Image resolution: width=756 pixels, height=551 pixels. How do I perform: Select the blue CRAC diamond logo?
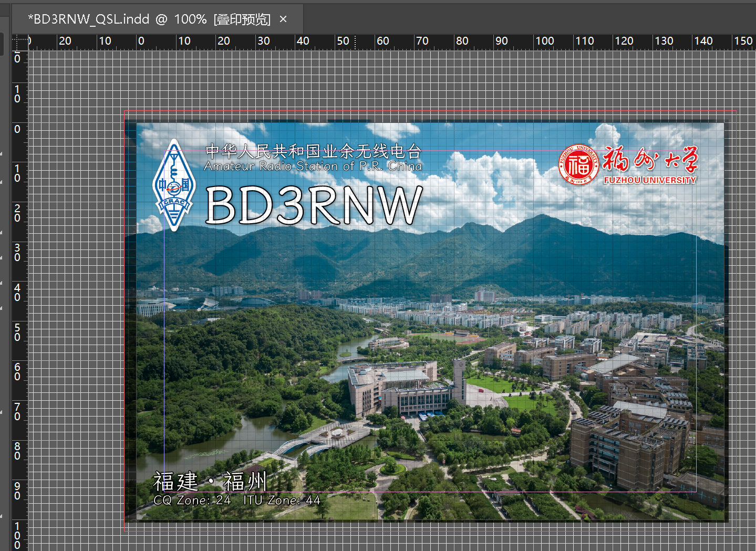click(x=174, y=185)
